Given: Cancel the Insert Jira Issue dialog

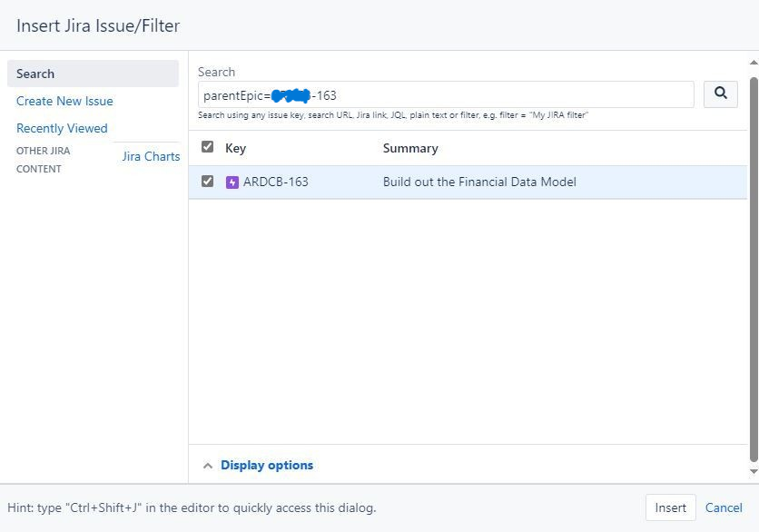Looking at the screenshot, I should click(724, 507).
